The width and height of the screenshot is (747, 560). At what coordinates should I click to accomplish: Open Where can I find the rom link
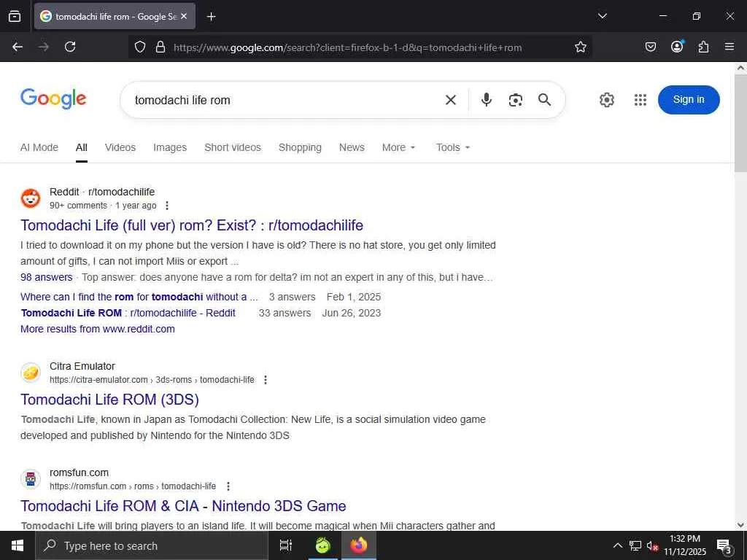click(x=139, y=297)
